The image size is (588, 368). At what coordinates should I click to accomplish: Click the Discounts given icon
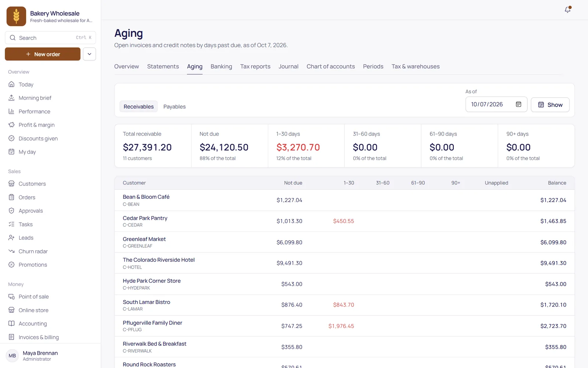(x=11, y=138)
